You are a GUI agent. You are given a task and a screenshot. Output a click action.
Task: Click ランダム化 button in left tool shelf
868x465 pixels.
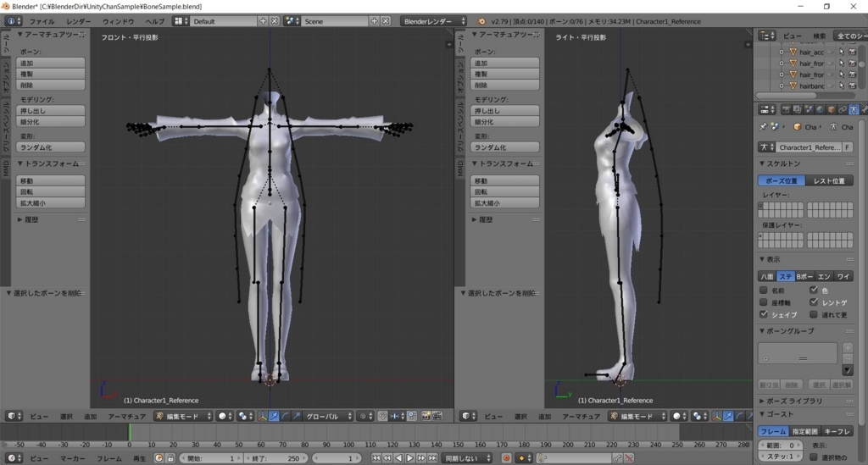point(50,147)
